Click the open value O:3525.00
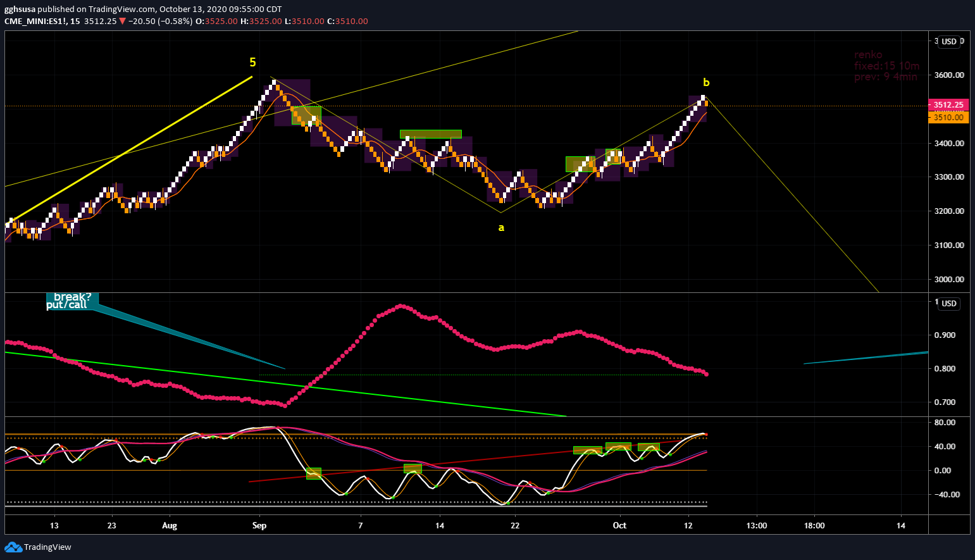975x560 pixels. [216, 21]
